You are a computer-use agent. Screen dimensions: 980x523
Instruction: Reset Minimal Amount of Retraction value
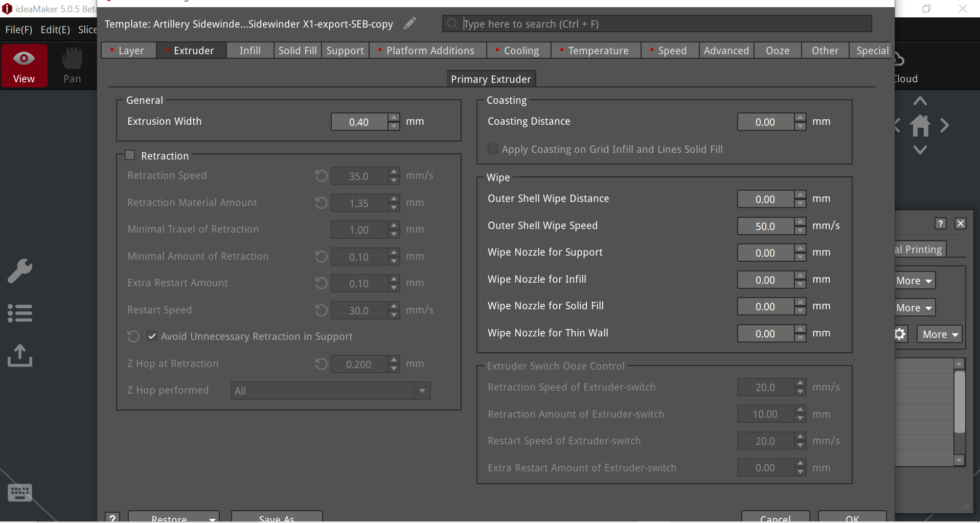click(x=321, y=257)
